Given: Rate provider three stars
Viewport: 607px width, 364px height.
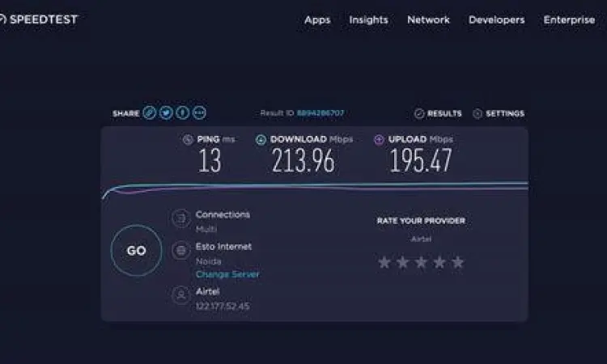Looking at the screenshot, I should [x=421, y=262].
